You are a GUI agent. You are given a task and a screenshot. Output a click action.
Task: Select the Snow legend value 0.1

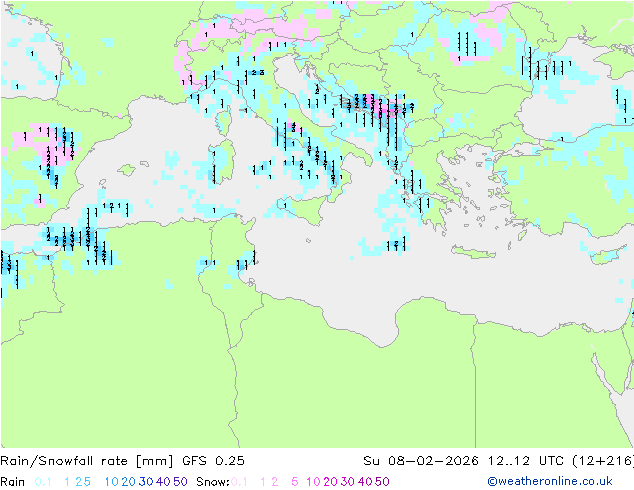(239, 482)
